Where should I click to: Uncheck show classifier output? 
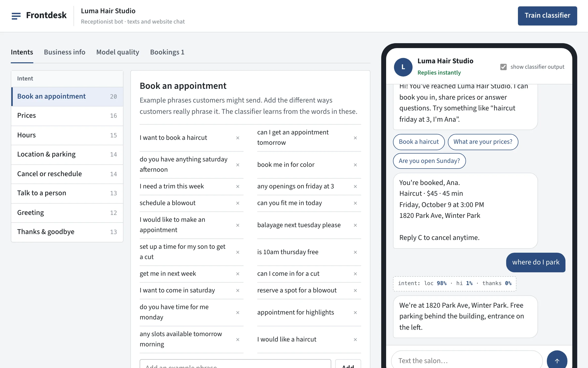(x=503, y=67)
